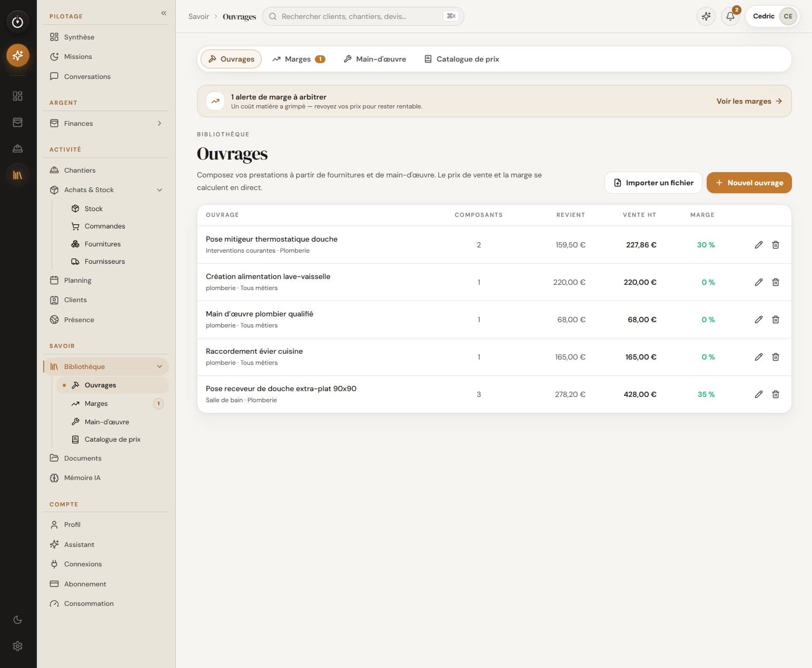Click Importer un fichier button
The width and height of the screenshot is (812, 668).
(x=653, y=183)
